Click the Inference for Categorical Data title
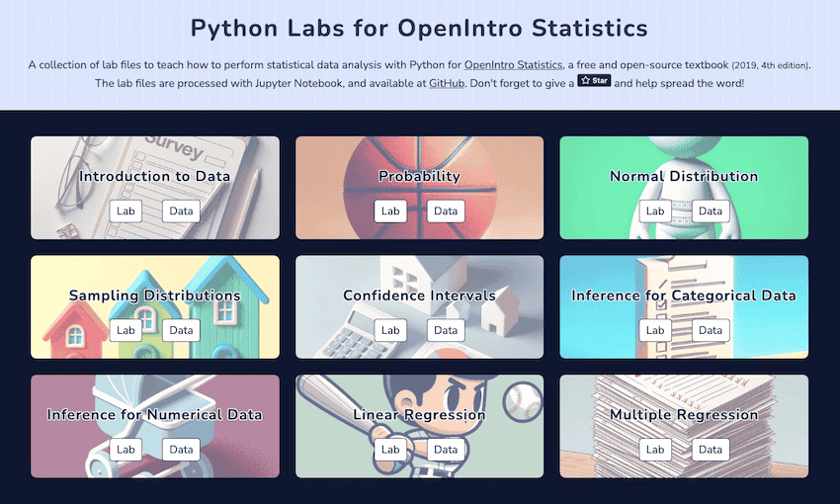This screenshot has height=504, width=840. pos(684,295)
